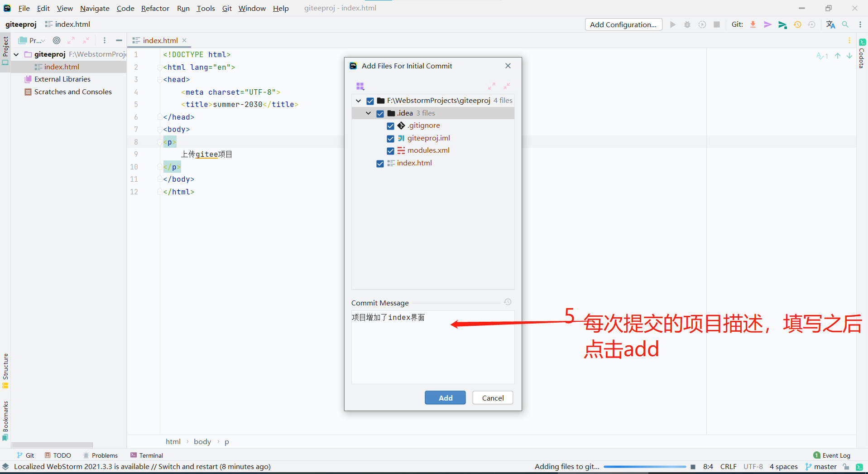This screenshot has height=474, width=868.
Task: Open the 4 spaces indent selector
Action: click(x=783, y=467)
